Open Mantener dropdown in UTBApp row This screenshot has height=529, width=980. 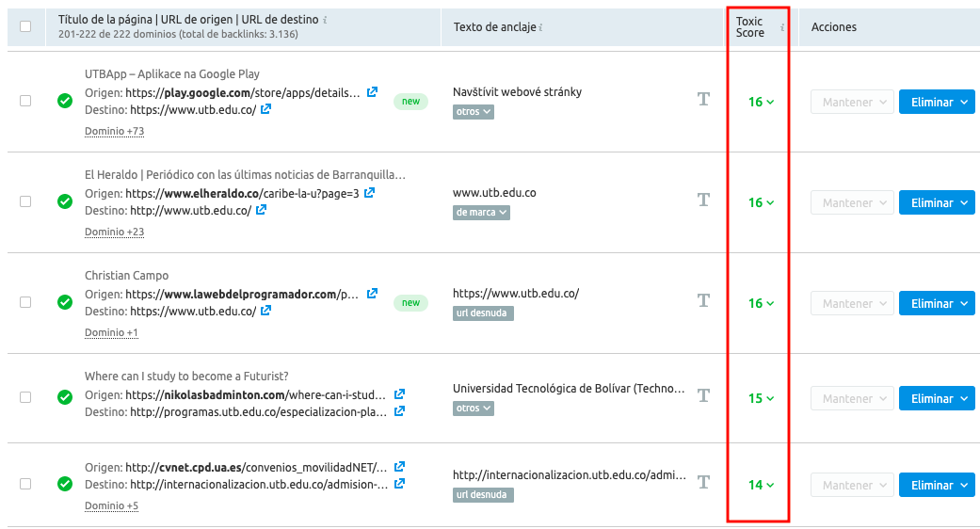pos(853,103)
